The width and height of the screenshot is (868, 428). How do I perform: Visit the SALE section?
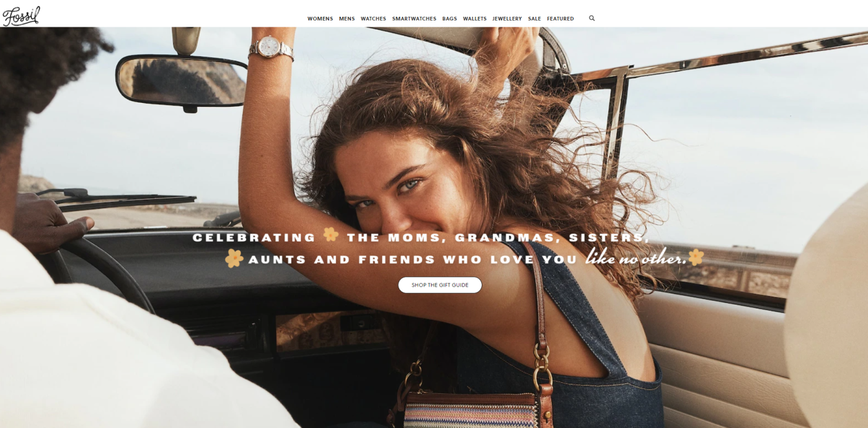coord(534,19)
